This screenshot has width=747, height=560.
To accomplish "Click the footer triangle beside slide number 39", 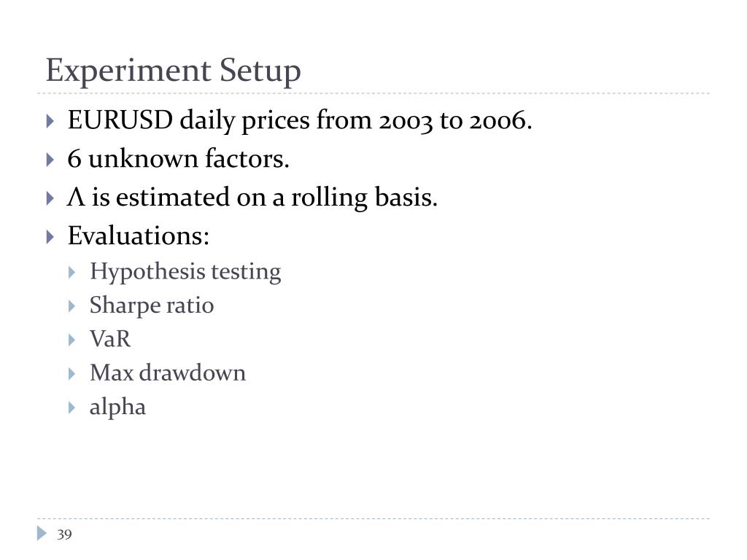I will [x=42, y=533].
